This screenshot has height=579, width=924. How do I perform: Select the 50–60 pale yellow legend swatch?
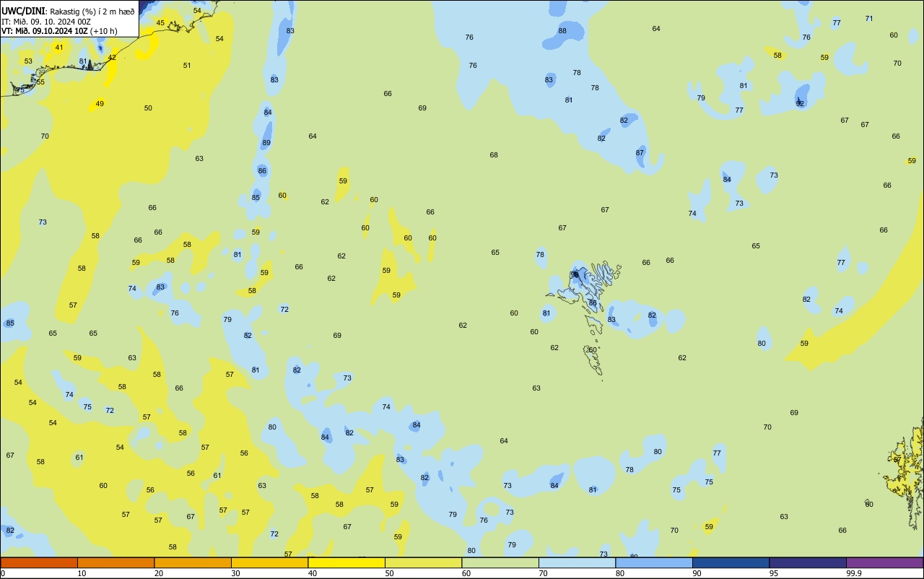pyautogui.click(x=423, y=562)
